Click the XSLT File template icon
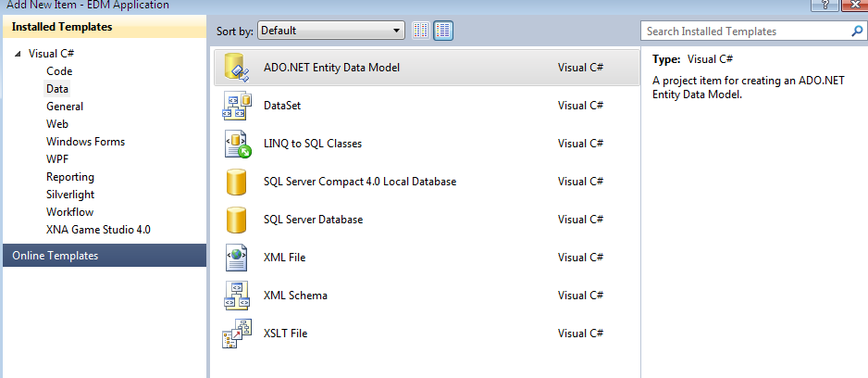This screenshot has height=378, width=868. (x=237, y=333)
